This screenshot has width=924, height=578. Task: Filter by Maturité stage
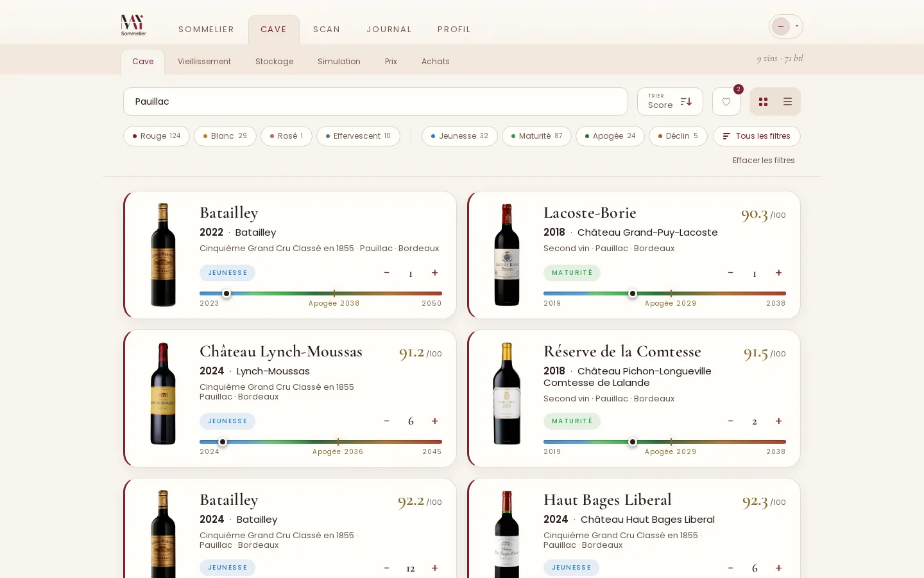[536, 136]
